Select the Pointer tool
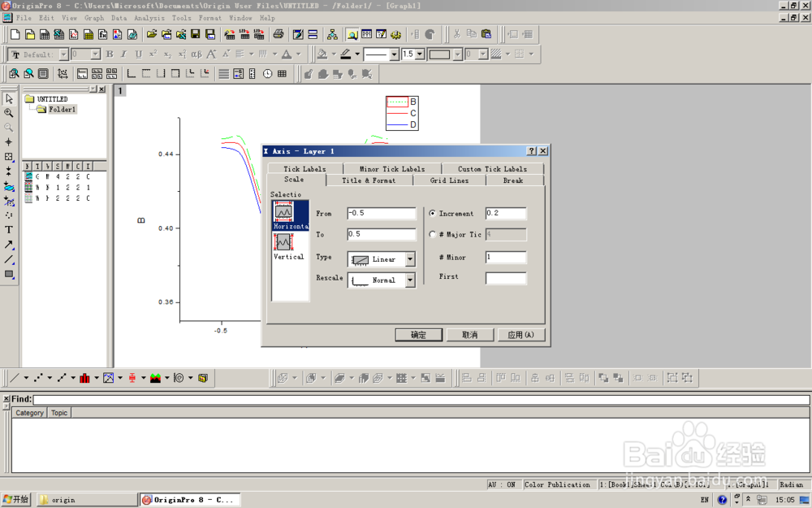Image resolution: width=812 pixels, height=508 pixels. tap(9, 98)
